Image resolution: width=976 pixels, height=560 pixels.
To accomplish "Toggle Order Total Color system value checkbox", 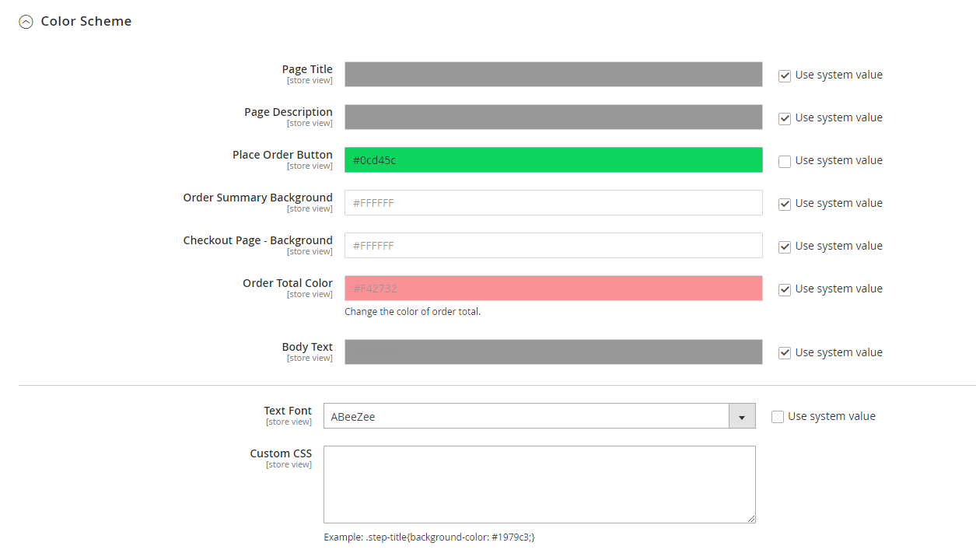I will (785, 289).
